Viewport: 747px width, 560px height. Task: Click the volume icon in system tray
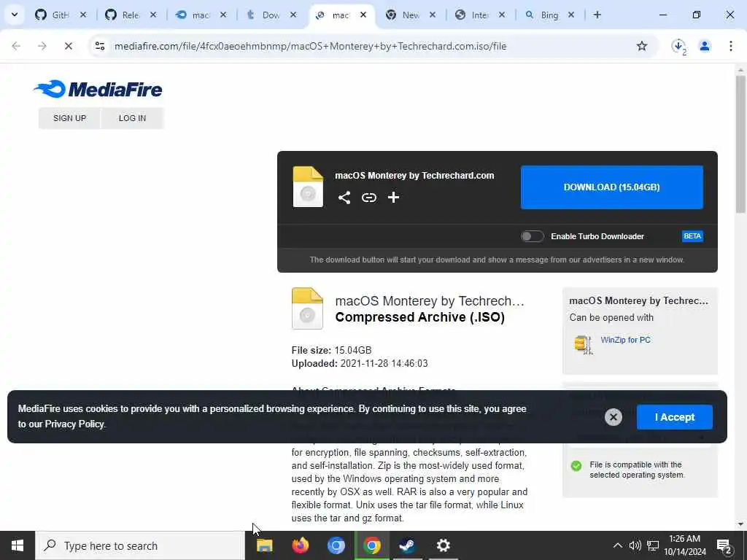635,545
